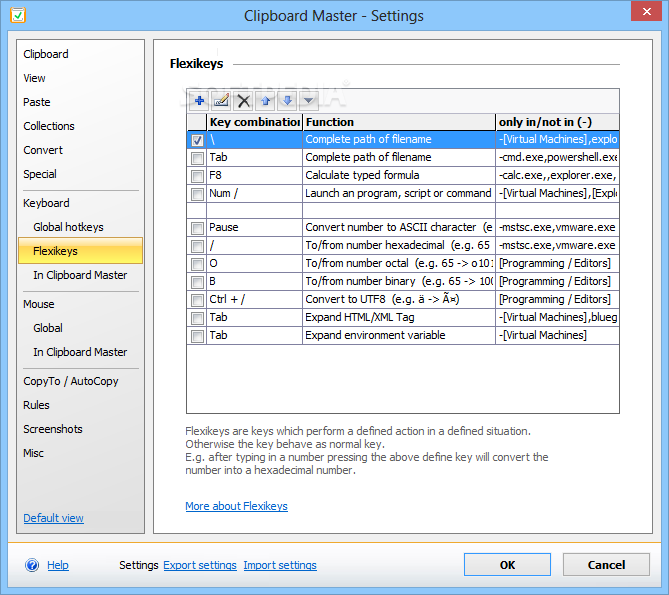Add a new flexikey with plus icon
Viewport: 669px width, 595px height.
click(x=199, y=101)
